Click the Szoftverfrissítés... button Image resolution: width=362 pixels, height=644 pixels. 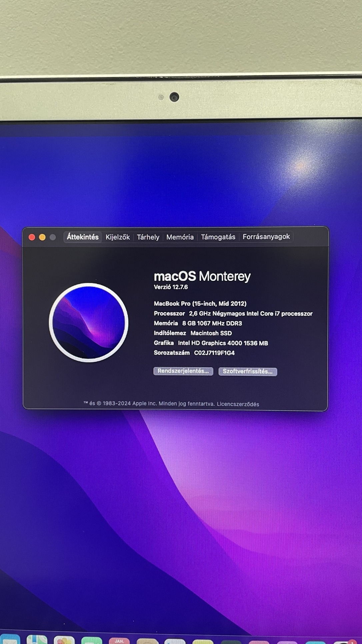pos(248,372)
